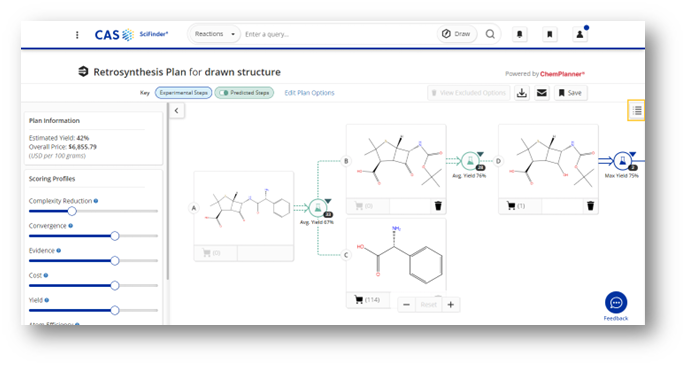The height and width of the screenshot is (367, 687).
Task: Click View Excluded Options button
Action: tap(469, 93)
